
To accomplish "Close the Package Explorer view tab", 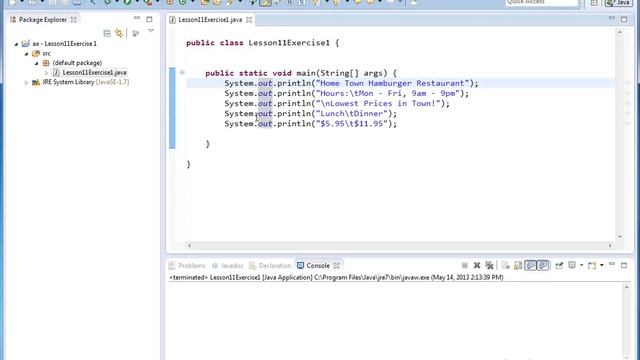I will coord(73,20).
